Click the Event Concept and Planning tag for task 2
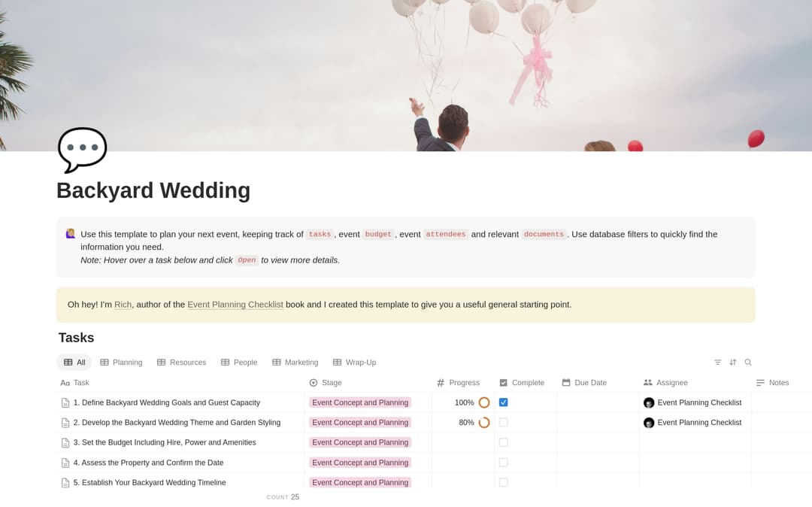Image resolution: width=812 pixels, height=507 pixels. point(360,423)
